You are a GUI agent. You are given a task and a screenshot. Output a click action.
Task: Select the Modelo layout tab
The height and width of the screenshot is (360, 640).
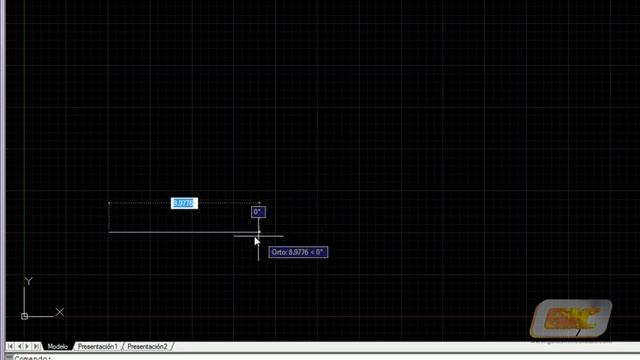[58, 346]
